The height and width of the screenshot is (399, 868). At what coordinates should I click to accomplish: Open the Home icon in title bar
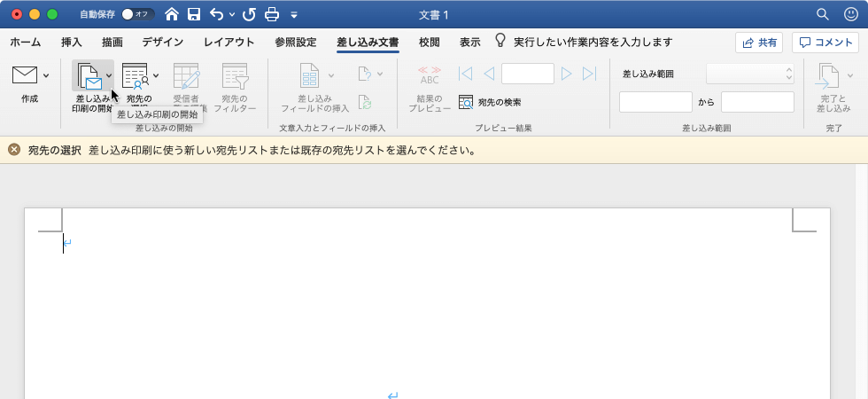coord(172,14)
